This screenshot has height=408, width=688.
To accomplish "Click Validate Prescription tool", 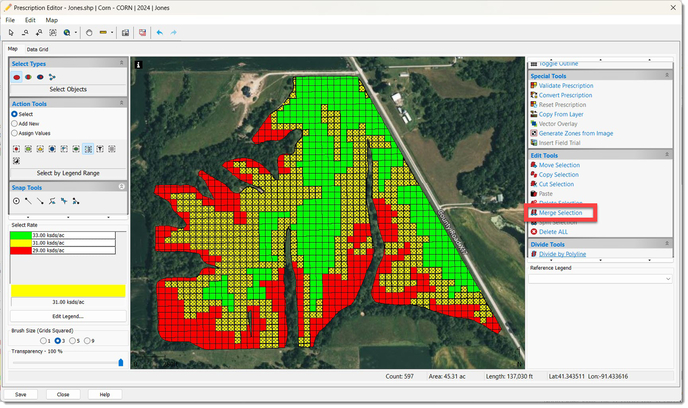I will pyautogui.click(x=565, y=86).
